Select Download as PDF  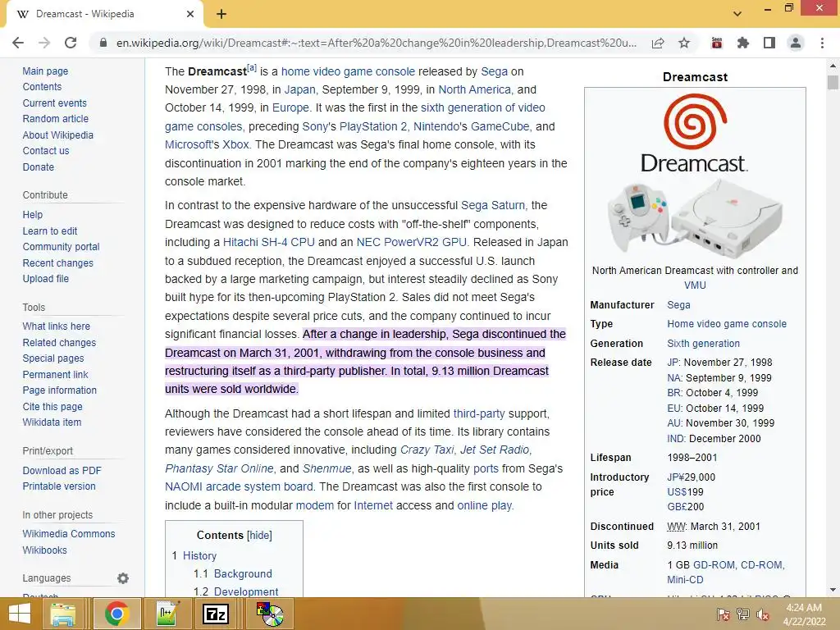point(62,470)
